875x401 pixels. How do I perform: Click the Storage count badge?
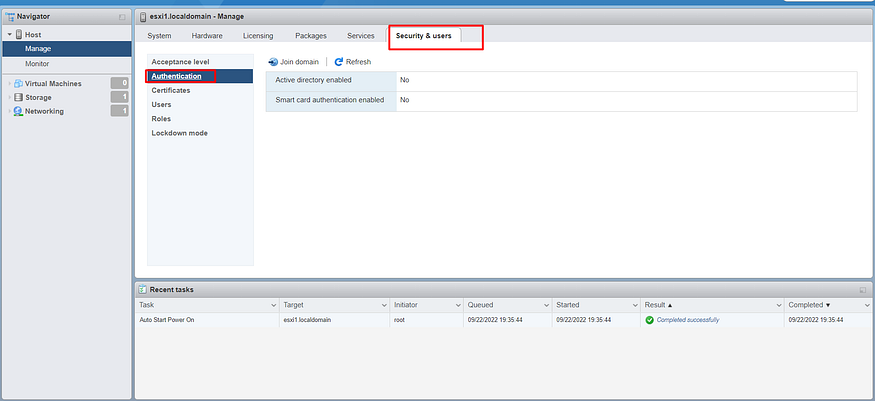click(119, 98)
